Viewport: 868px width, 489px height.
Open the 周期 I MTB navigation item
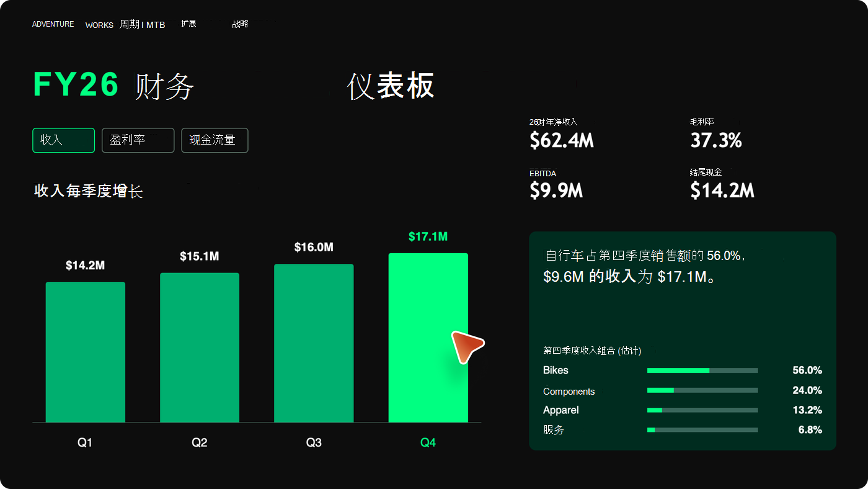[x=143, y=25]
